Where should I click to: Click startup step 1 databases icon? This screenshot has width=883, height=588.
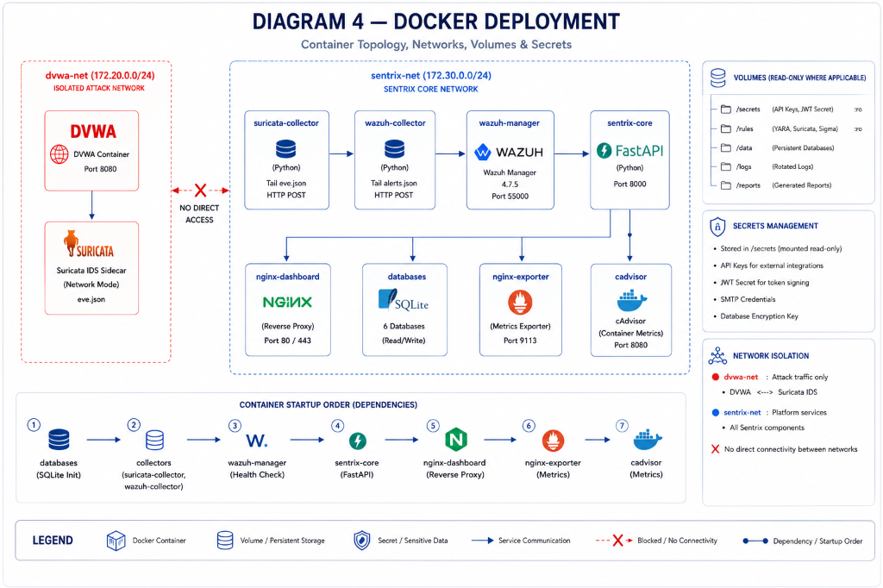[59, 440]
